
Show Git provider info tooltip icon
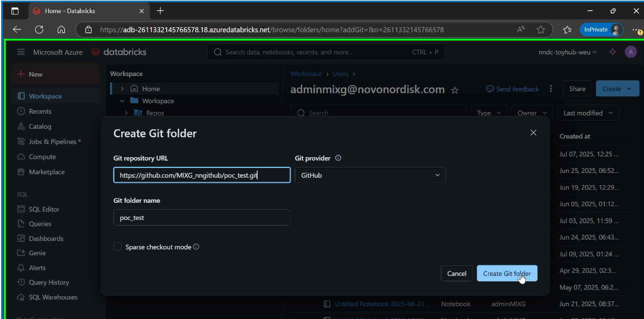(338, 158)
